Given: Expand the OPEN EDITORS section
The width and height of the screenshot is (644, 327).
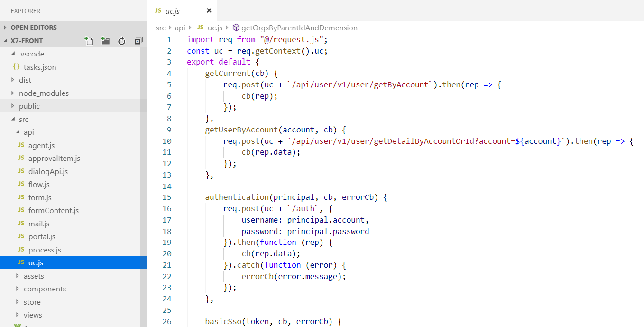Looking at the screenshot, I should click(6, 28).
